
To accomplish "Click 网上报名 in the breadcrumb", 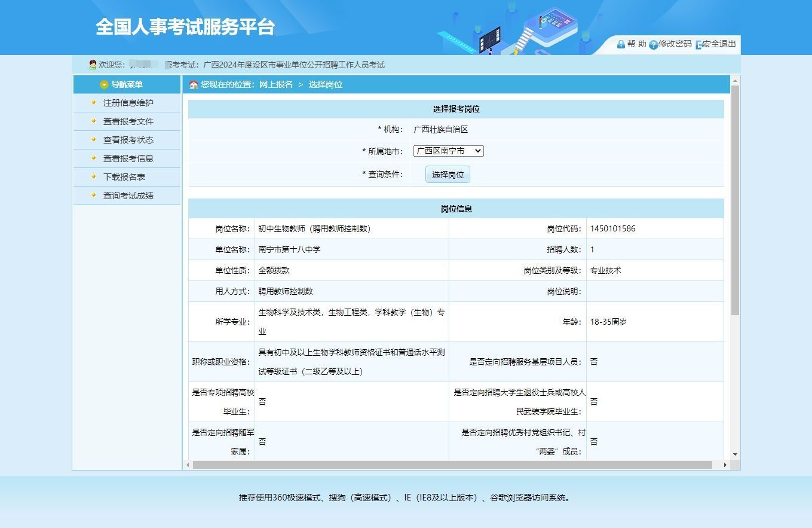I will click(276, 85).
